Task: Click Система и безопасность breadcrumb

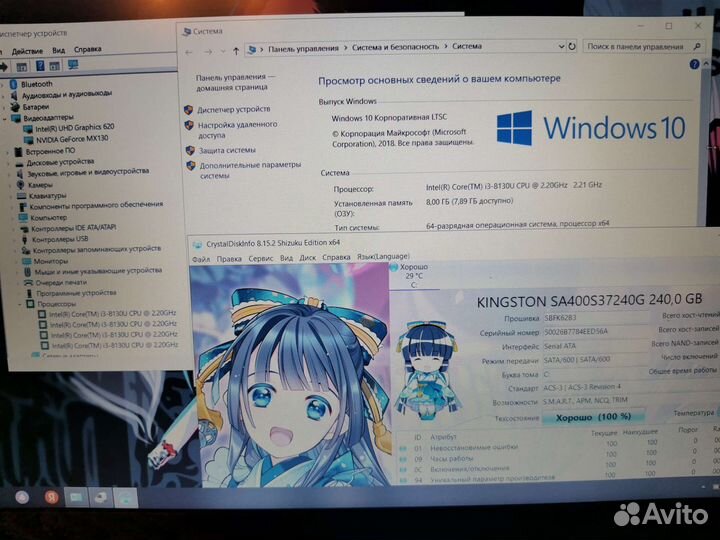Action: pyautogui.click(x=395, y=47)
